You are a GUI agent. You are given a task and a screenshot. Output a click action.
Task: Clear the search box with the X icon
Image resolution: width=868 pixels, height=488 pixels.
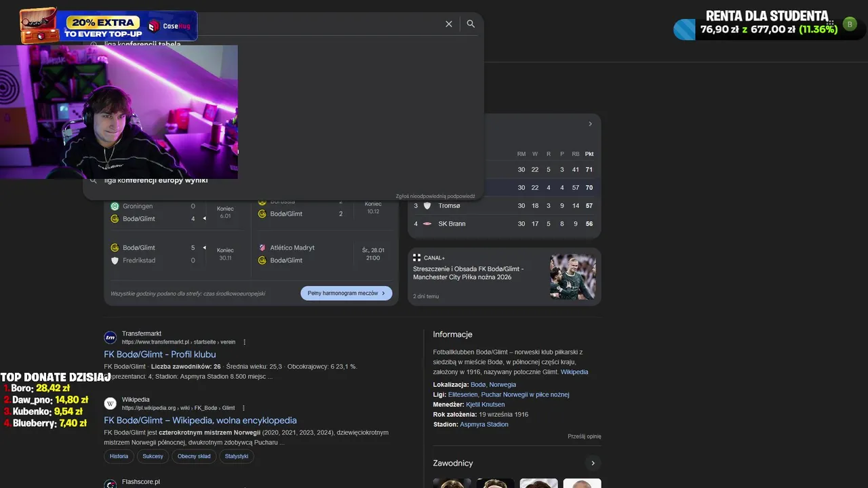tap(449, 24)
